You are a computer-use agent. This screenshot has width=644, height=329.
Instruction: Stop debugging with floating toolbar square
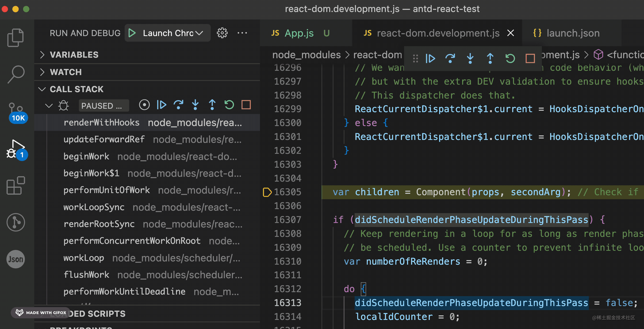pos(530,58)
